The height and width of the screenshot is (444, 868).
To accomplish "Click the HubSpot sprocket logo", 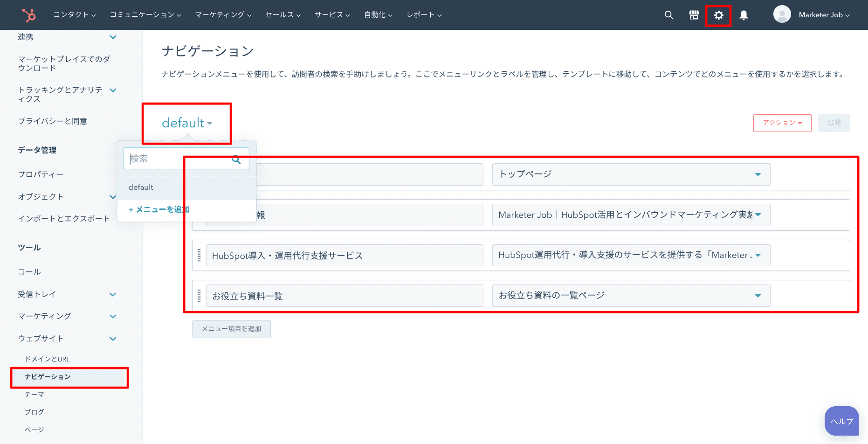I will pos(29,15).
